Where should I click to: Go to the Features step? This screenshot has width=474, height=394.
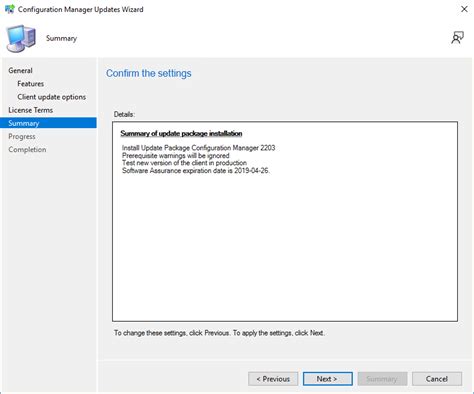pos(31,84)
